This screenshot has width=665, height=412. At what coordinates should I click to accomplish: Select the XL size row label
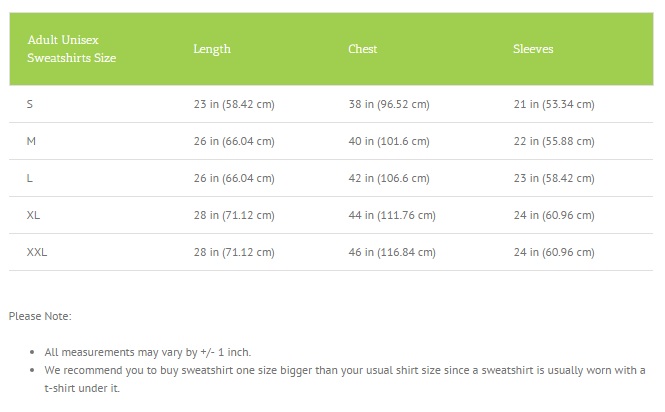(34, 215)
